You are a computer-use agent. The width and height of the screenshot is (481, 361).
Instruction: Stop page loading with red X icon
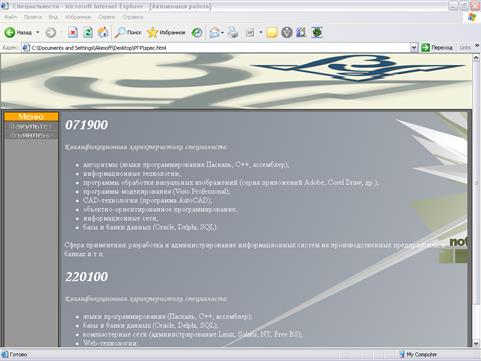coord(73,32)
